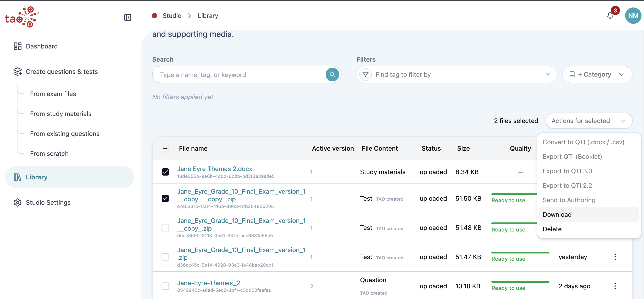This screenshot has height=299, width=644.
Task: Go to From exam files
Action: coord(53,94)
